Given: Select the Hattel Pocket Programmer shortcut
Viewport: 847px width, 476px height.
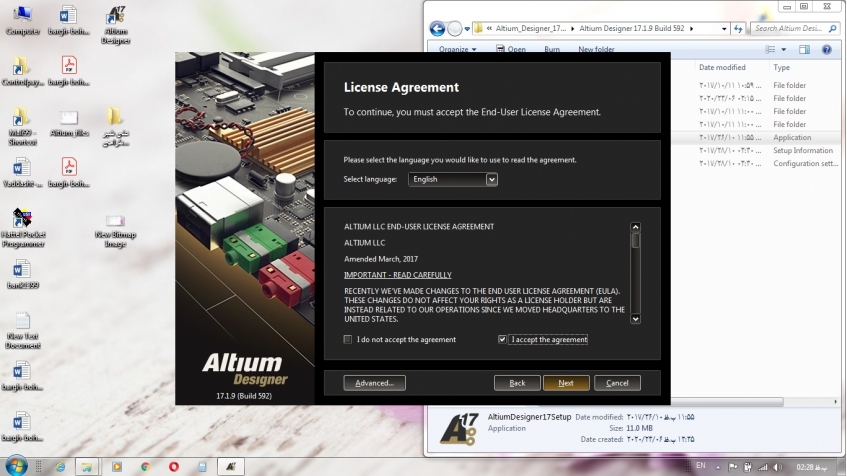Looking at the screenshot, I should [x=23, y=228].
